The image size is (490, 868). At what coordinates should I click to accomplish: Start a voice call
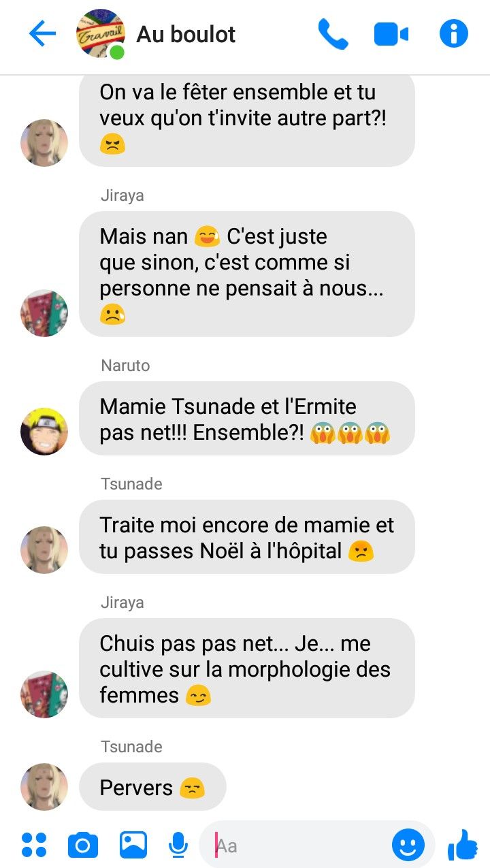pyautogui.click(x=333, y=33)
